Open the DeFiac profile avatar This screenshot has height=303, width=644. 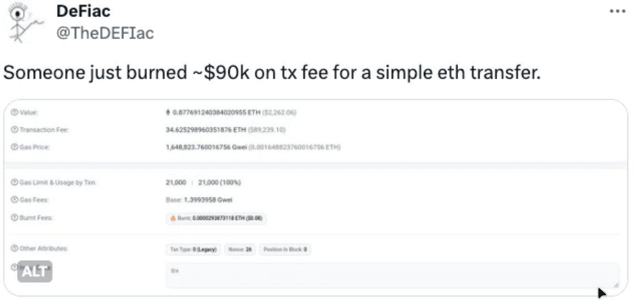pyautogui.click(x=24, y=23)
